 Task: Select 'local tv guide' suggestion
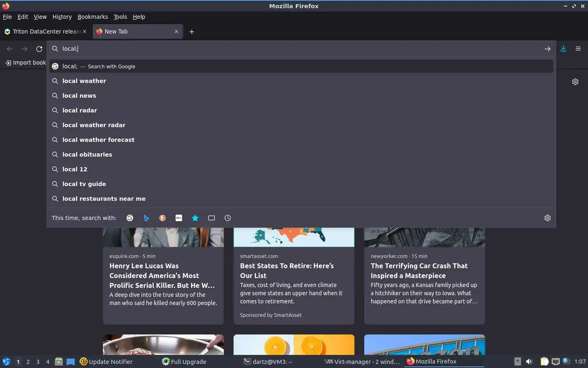tap(301, 184)
